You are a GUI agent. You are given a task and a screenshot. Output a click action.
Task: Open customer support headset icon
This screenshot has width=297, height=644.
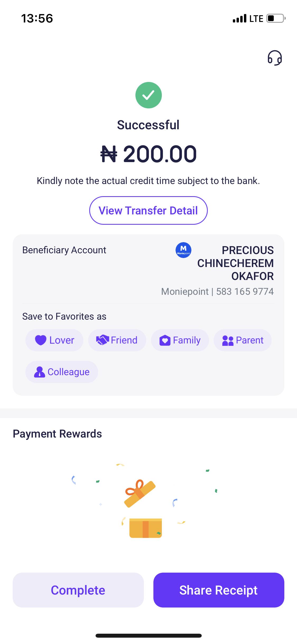275,58
